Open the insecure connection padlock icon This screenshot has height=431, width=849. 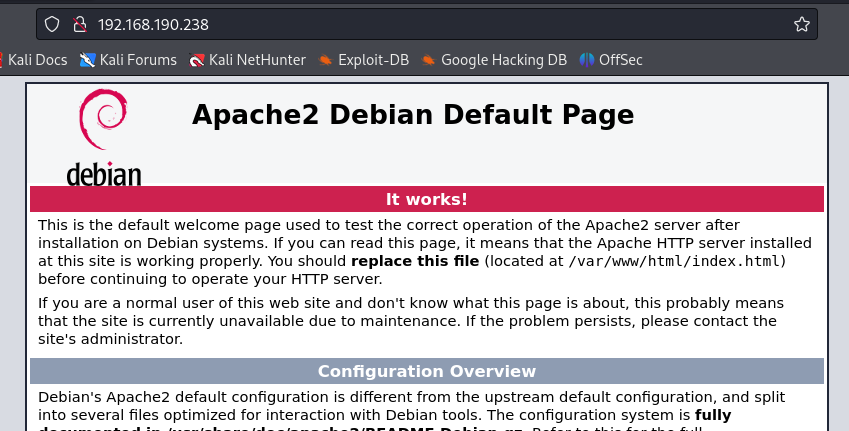pyautogui.click(x=80, y=24)
